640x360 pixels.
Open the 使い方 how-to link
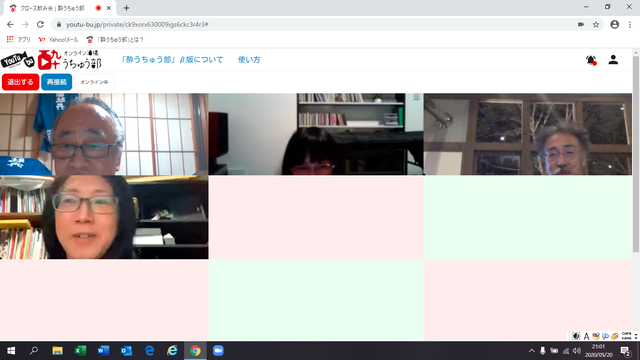tap(249, 60)
